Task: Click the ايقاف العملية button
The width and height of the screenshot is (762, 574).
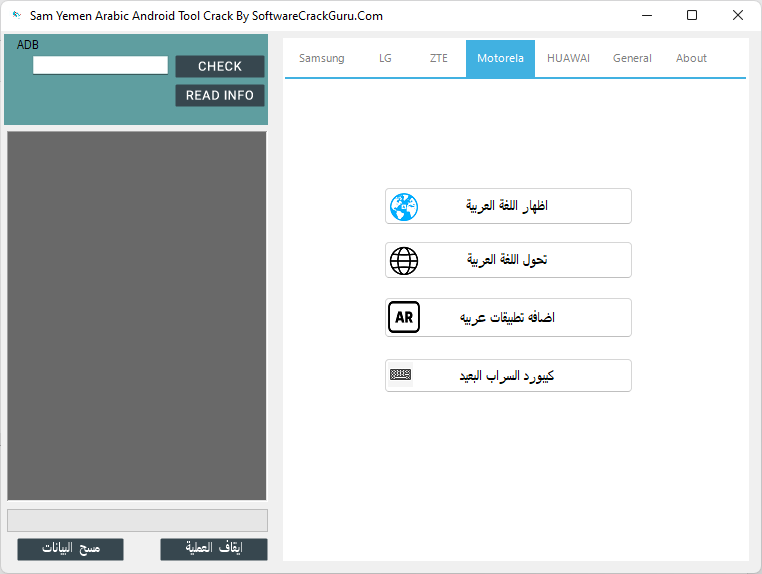Action: pyautogui.click(x=214, y=549)
